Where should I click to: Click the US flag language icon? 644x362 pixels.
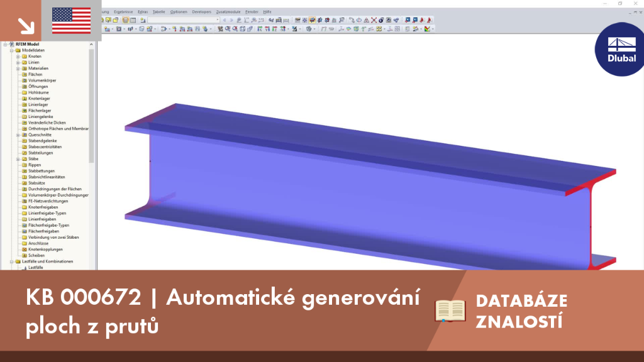pyautogui.click(x=72, y=21)
